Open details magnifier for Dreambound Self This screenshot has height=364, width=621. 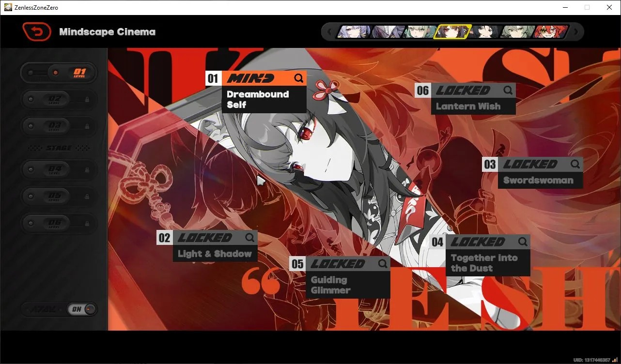click(299, 78)
